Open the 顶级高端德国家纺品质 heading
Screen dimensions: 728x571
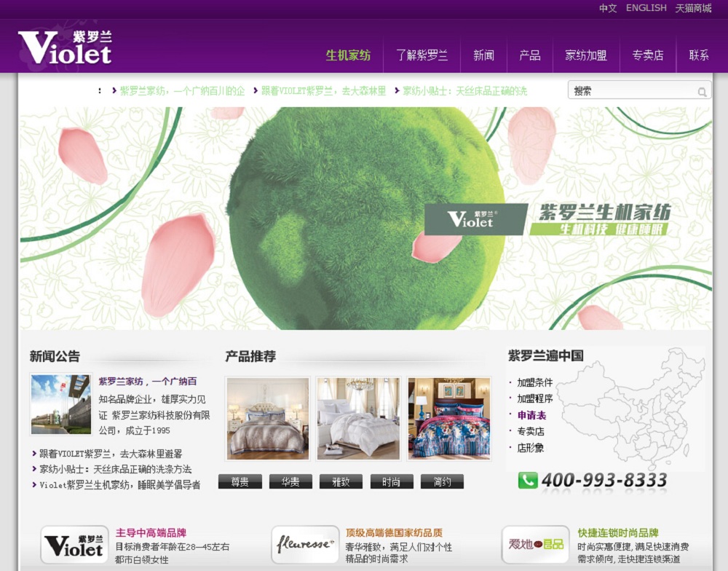(x=394, y=533)
